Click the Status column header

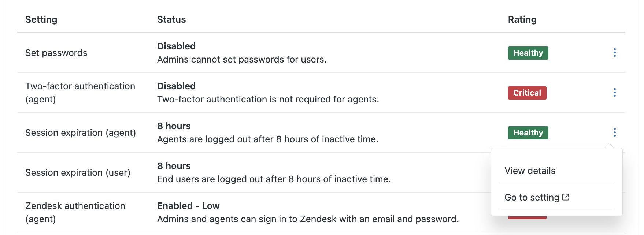171,20
